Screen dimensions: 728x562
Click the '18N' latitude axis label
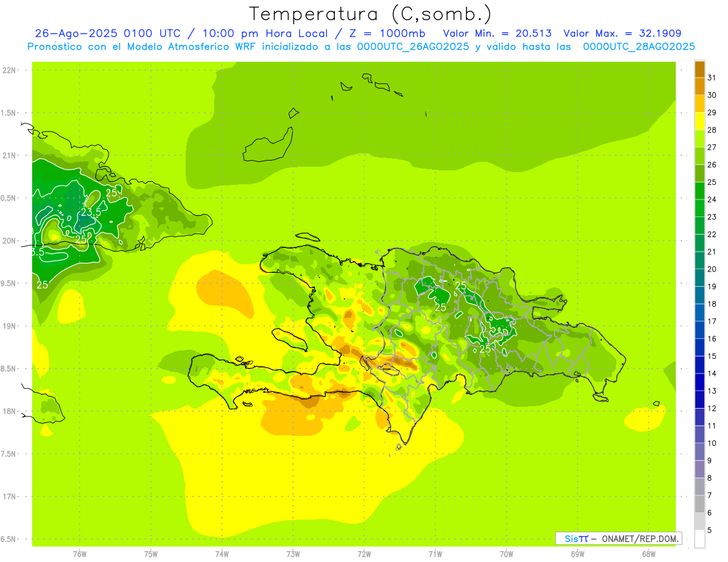click(10, 411)
